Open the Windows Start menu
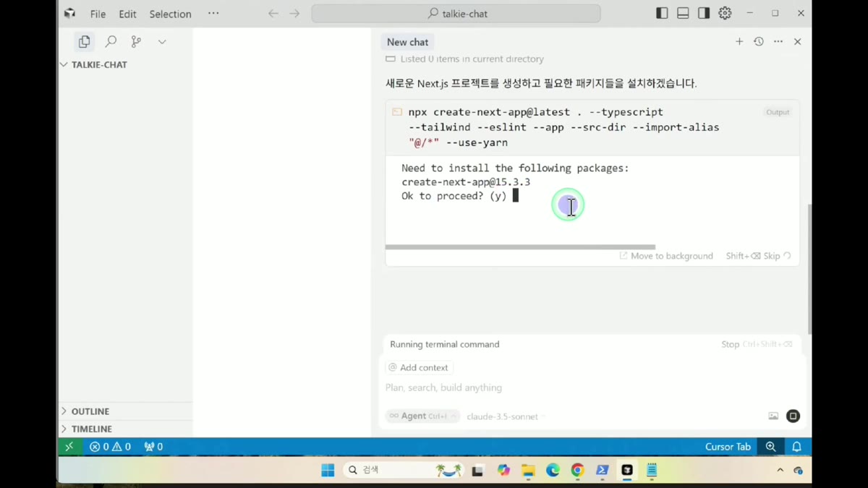Screen dimensions: 868x488 coord(328,471)
